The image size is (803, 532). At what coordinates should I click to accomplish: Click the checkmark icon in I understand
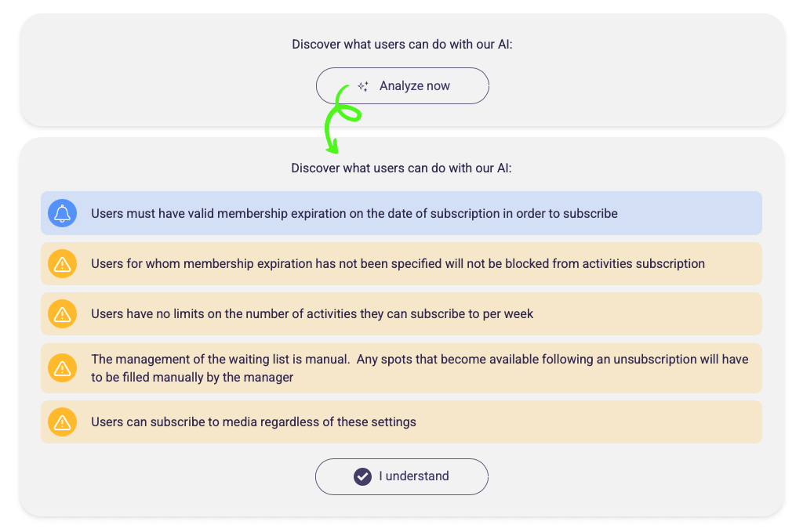click(x=362, y=476)
